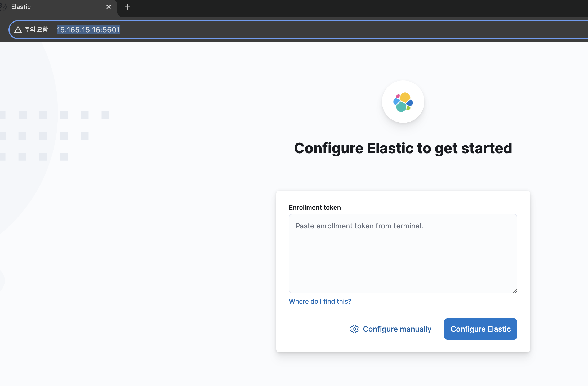Open a new browser tab

[x=127, y=7]
